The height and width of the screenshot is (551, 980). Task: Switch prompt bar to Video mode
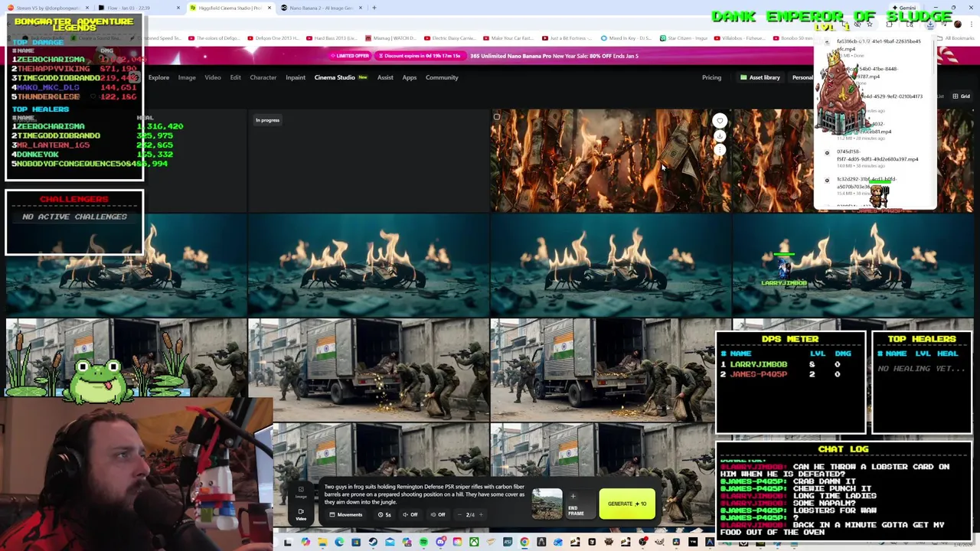(x=301, y=514)
